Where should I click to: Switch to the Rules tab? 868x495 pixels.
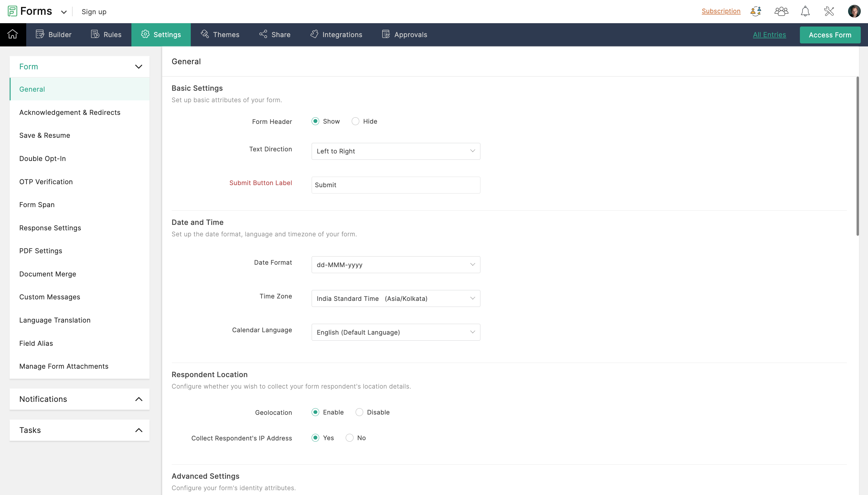coord(106,35)
